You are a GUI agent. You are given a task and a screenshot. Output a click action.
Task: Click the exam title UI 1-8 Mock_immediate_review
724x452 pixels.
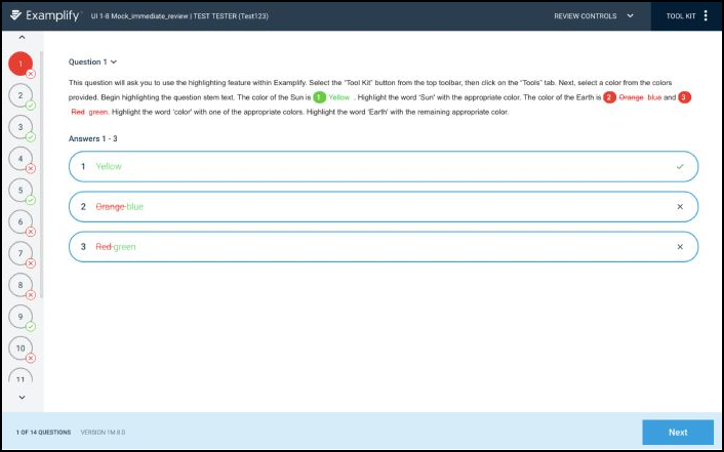point(139,16)
